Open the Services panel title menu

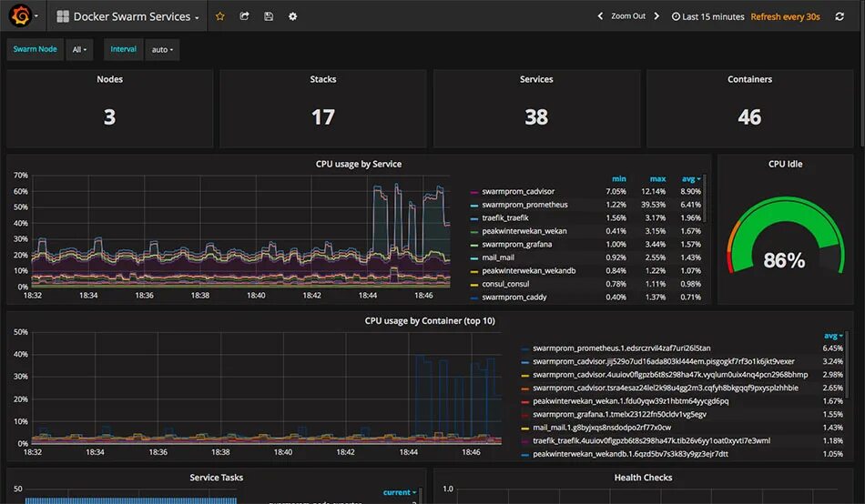[x=536, y=79]
